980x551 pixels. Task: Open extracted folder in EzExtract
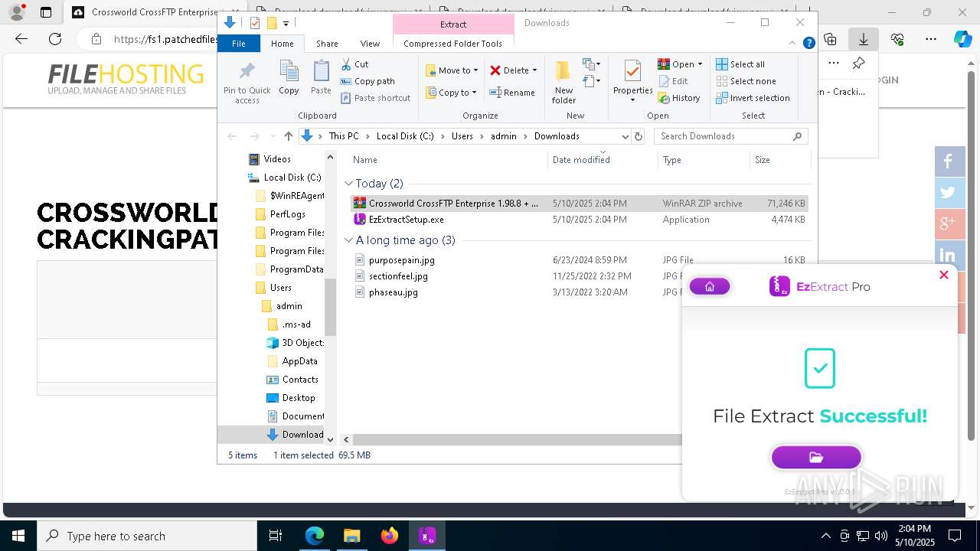coord(816,457)
